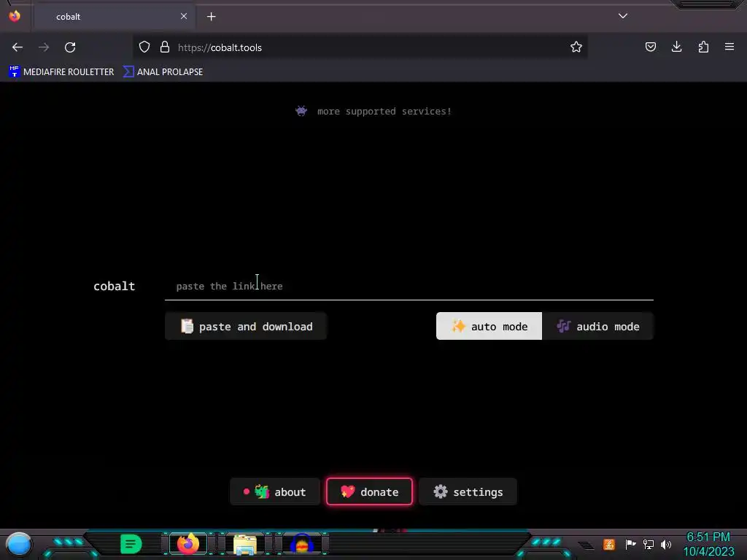
Task: Go back with the browser back arrow
Action: (18, 47)
